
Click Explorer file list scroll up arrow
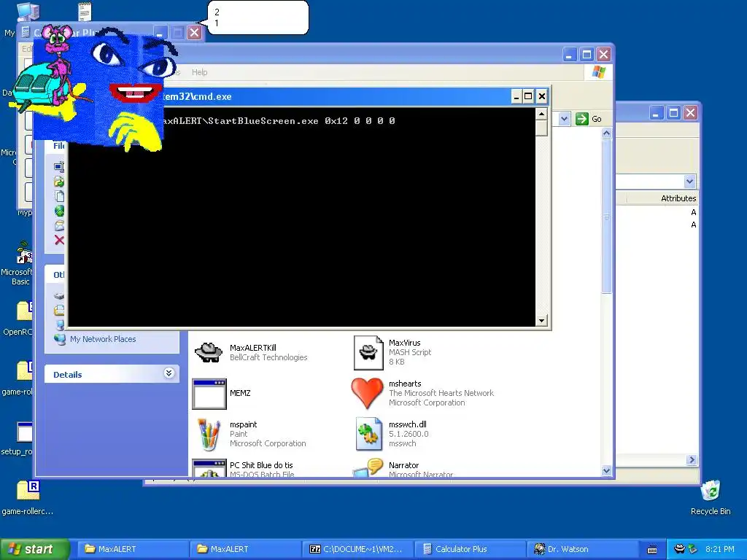coord(606,133)
